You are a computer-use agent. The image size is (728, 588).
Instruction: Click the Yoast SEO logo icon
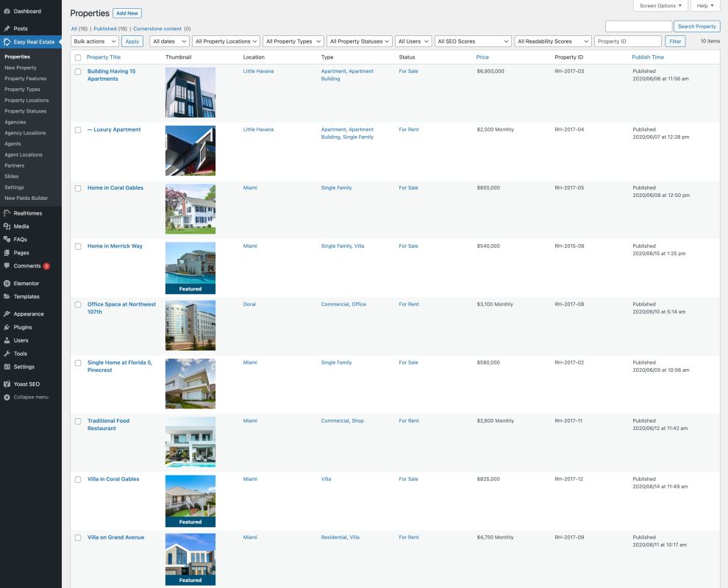[7, 384]
